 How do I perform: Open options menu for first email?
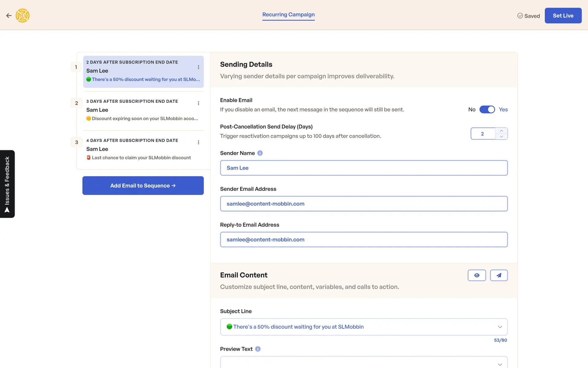pyautogui.click(x=198, y=67)
